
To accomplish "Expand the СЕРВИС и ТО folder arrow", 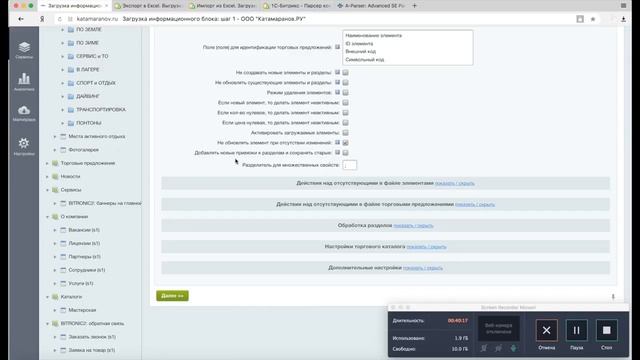I will pyautogui.click(x=62, y=56).
